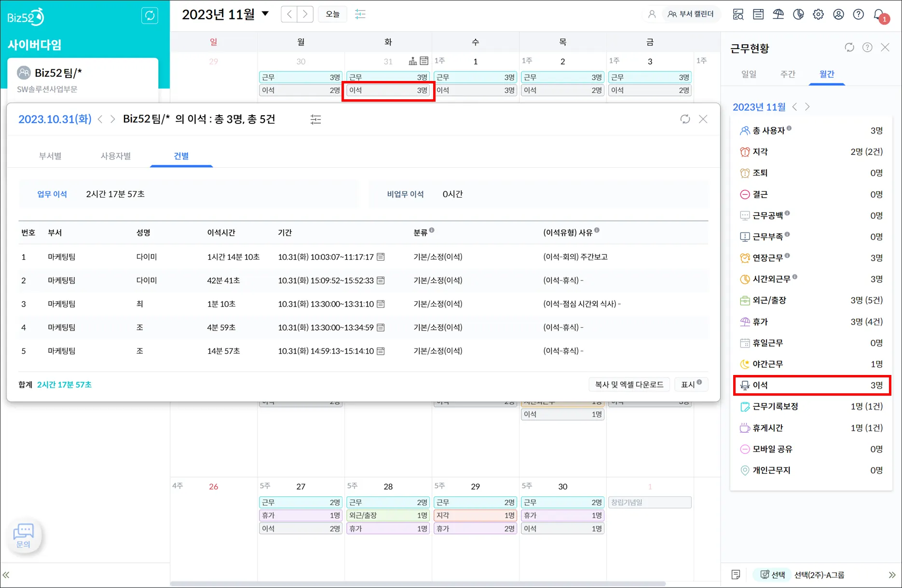Open filter settings icon in 이석 popup

tap(316, 119)
